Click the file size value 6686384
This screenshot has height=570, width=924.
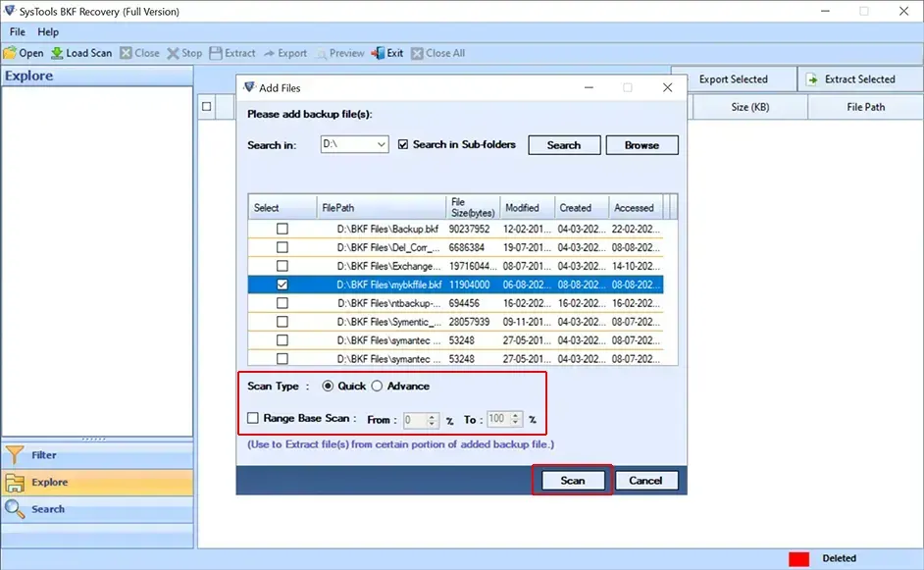click(467, 247)
